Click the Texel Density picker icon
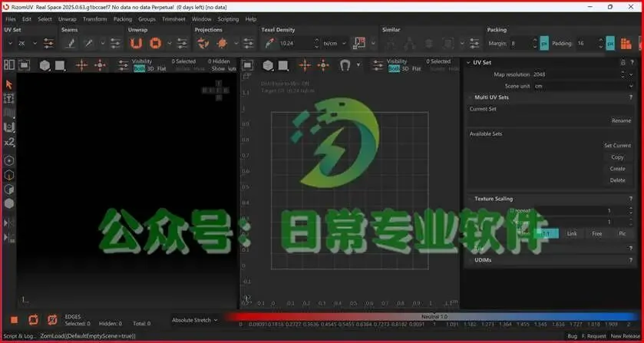 [269, 43]
